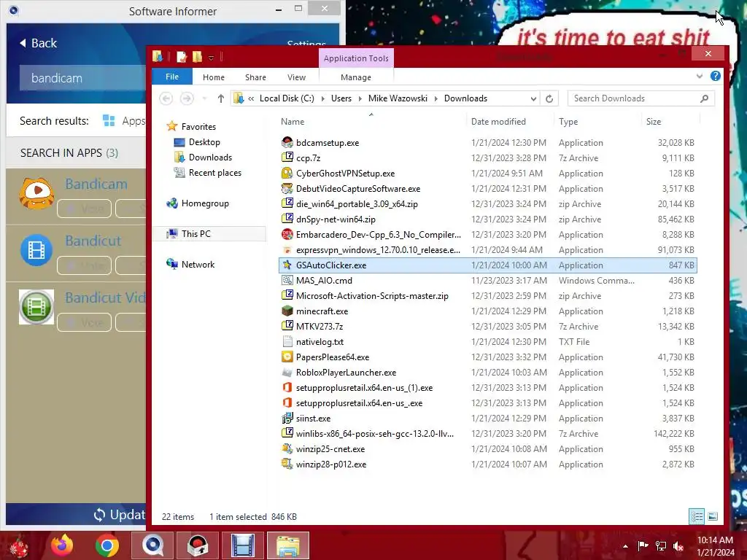Expand the ribbon with the chevron
This screenshot has height=560, width=747.
tap(700, 76)
